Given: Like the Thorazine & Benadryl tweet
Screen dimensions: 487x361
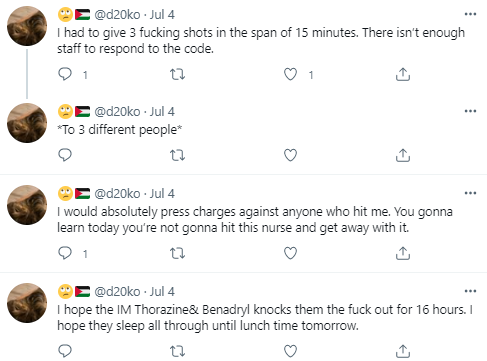Looking at the screenshot, I should pos(290,351).
